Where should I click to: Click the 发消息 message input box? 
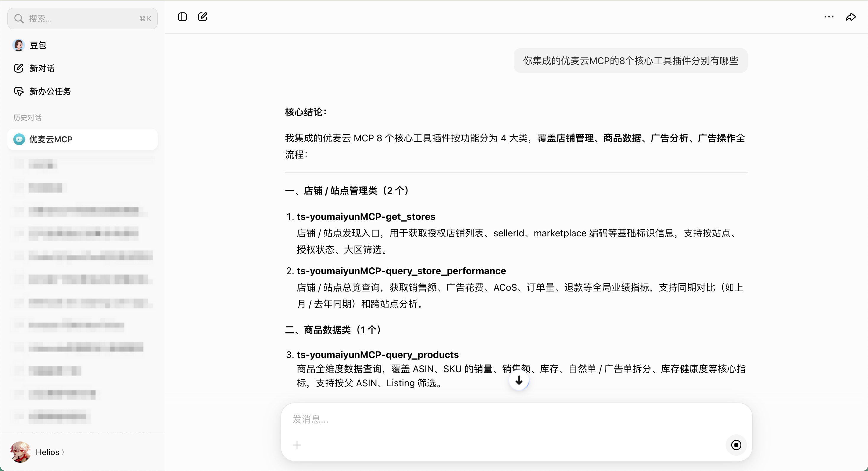click(516, 419)
